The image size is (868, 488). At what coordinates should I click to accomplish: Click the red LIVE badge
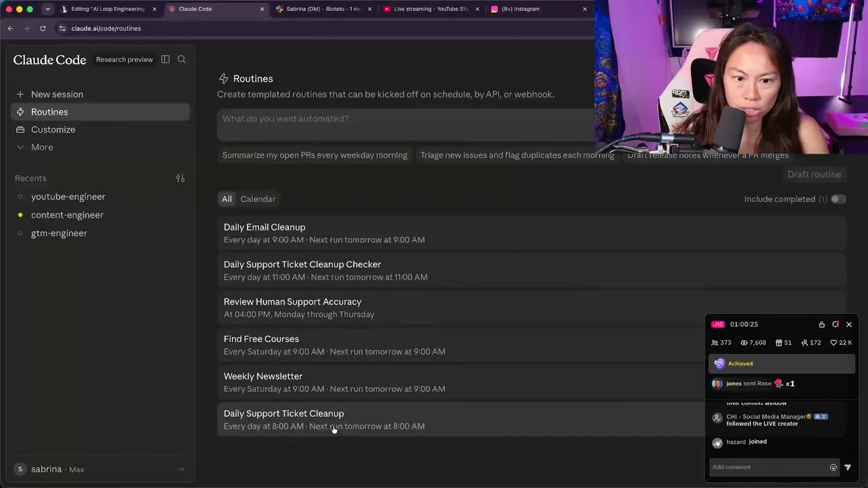click(717, 325)
